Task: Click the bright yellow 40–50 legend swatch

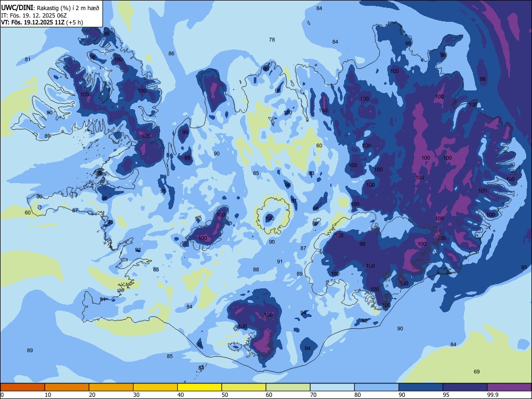Action: [x=199, y=387]
